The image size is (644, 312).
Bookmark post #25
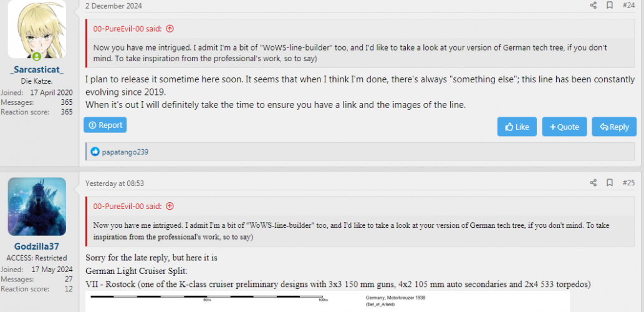[x=610, y=183]
